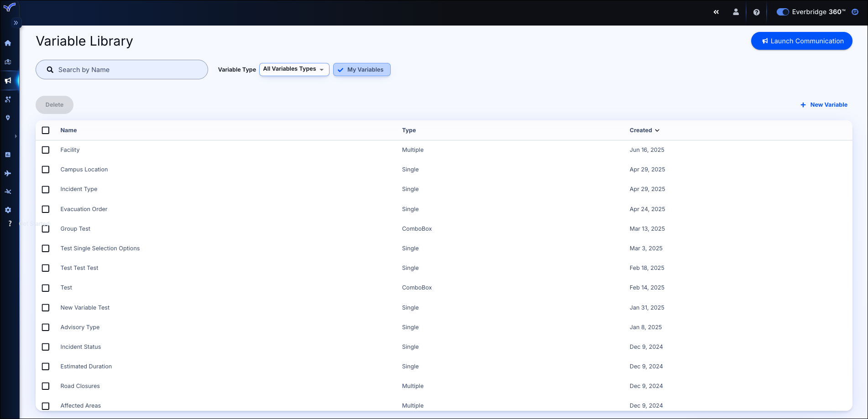The image size is (868, 419).
Task: Open the Test Test Test variable
Action: tap(79, 268)
